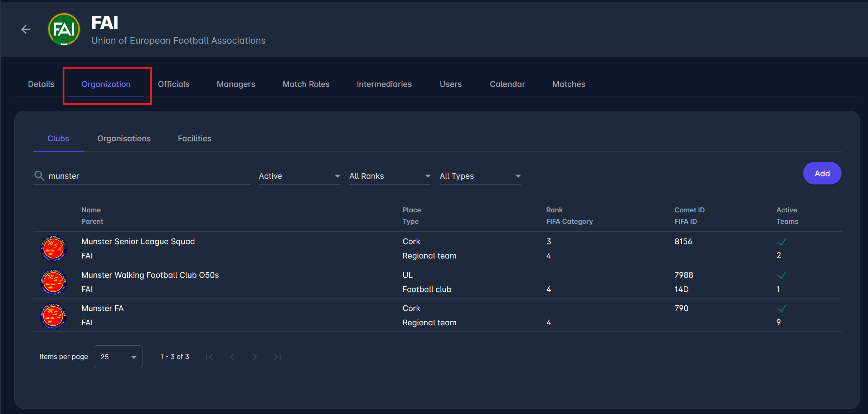Click the Add button
Screen dimensions: 868x414
(822, 173)
